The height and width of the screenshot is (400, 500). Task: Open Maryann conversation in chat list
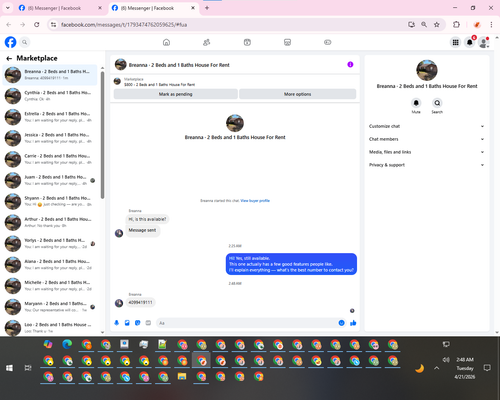click(50, 307)
